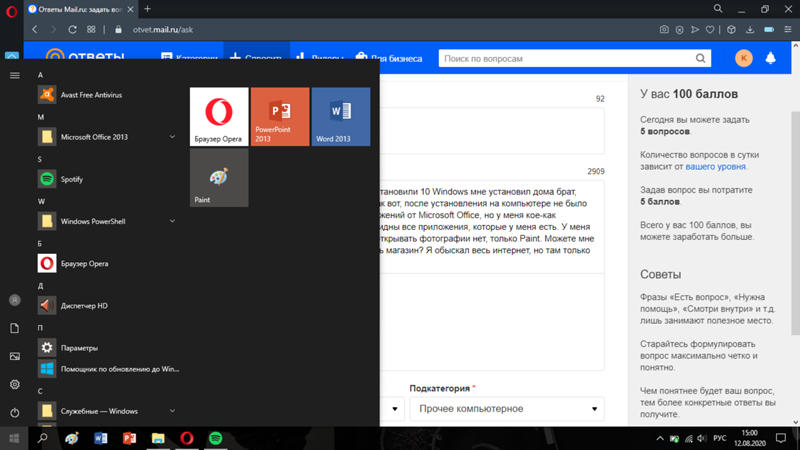Open Word from the taskbar
The height and width of the screenshot is (450, 800).
click(x=101, y=438)
